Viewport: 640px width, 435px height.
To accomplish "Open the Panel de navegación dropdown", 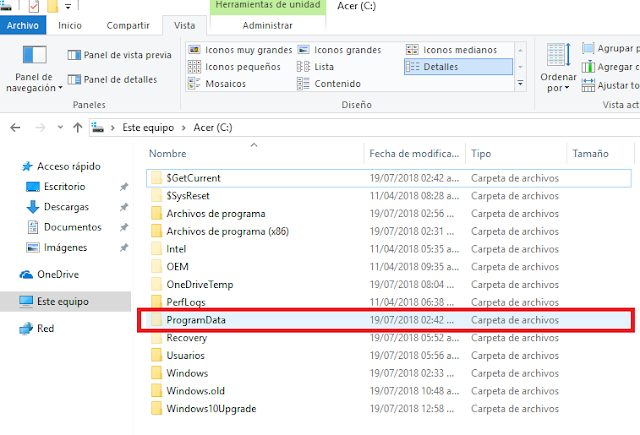I will coord(34,70).
